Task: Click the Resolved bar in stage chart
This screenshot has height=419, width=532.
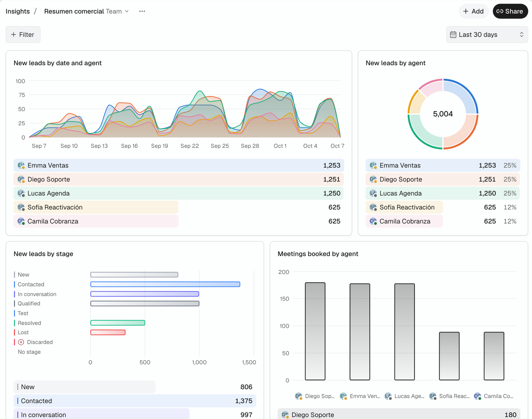Action: point(118,323)
